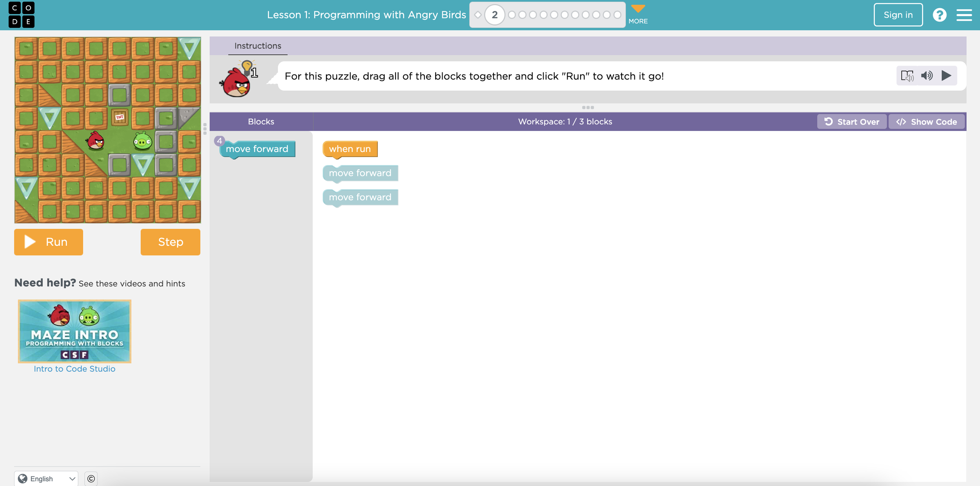Screen dimensions: 980x486
Task: Click the Code.org logo icon
Action: point(22,15)
